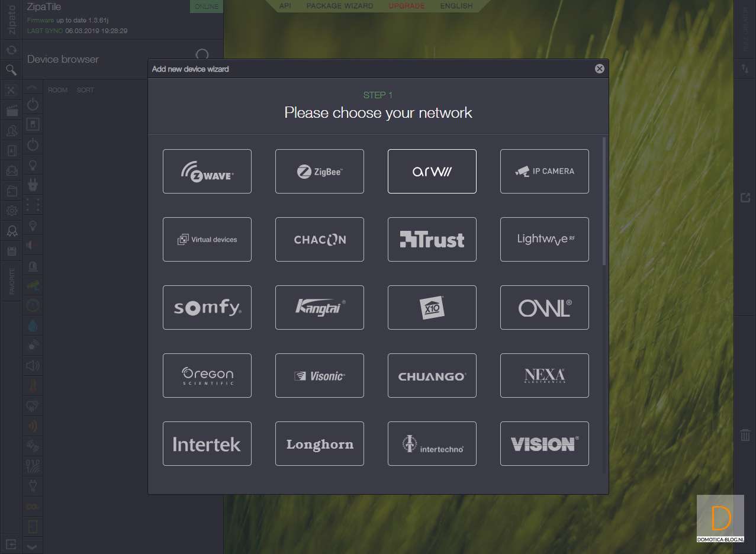Image resolution: width=756 pixels, height=554 pixels.
Task: Choose the ZigBee network tile
Action: (x=320, y=171)
